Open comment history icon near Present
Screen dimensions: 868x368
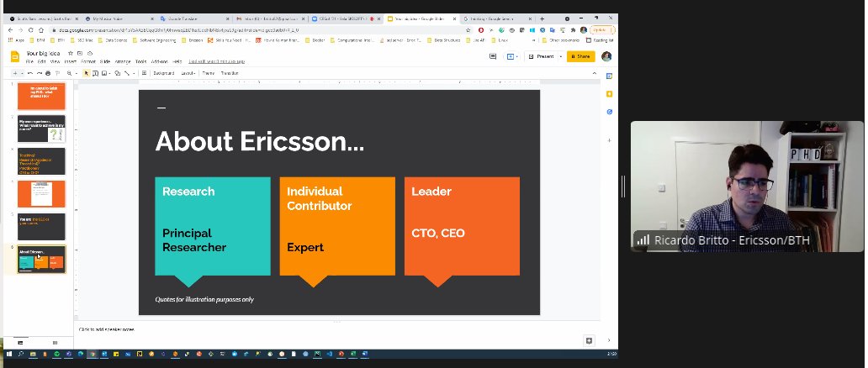[493, 56]
